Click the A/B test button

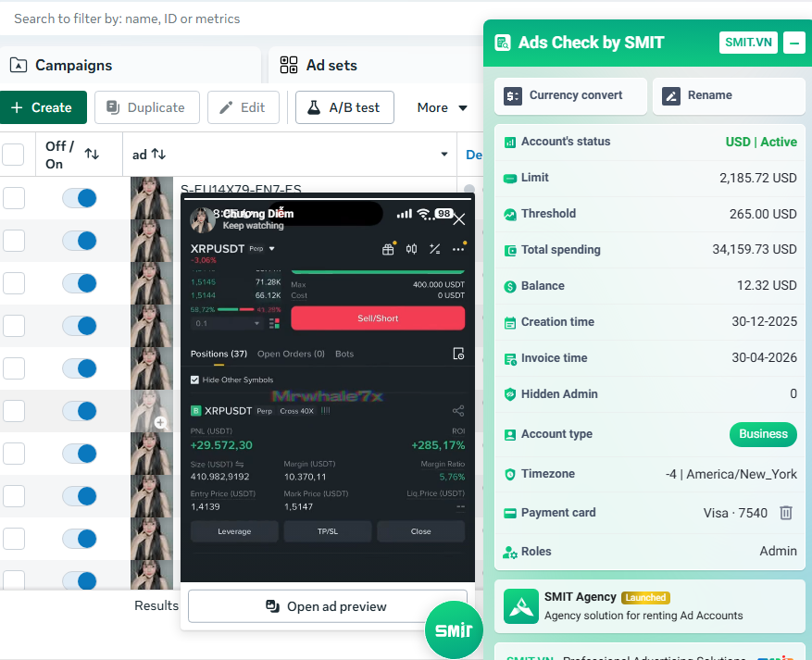tap(345, 107)
